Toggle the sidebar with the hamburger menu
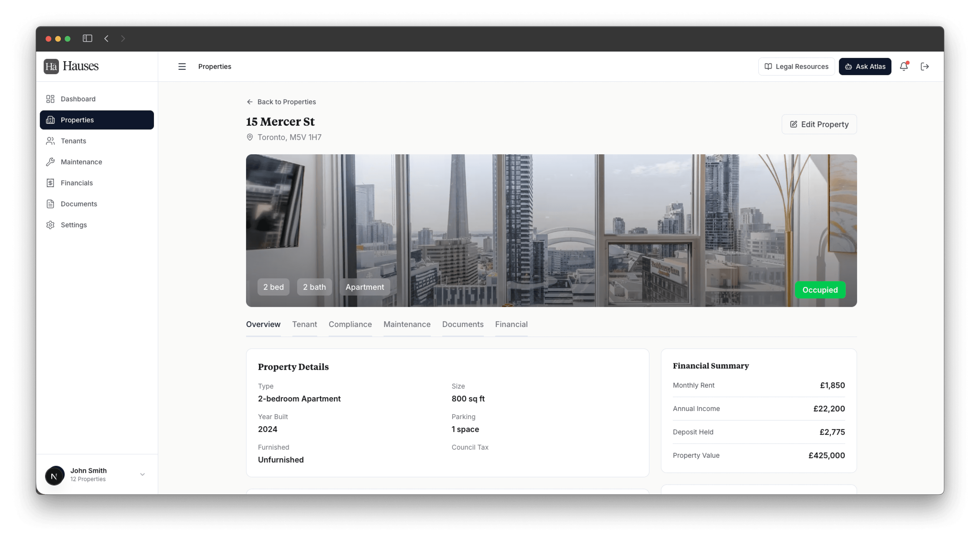This screenshot has height=540, width=980. [182, 66]
